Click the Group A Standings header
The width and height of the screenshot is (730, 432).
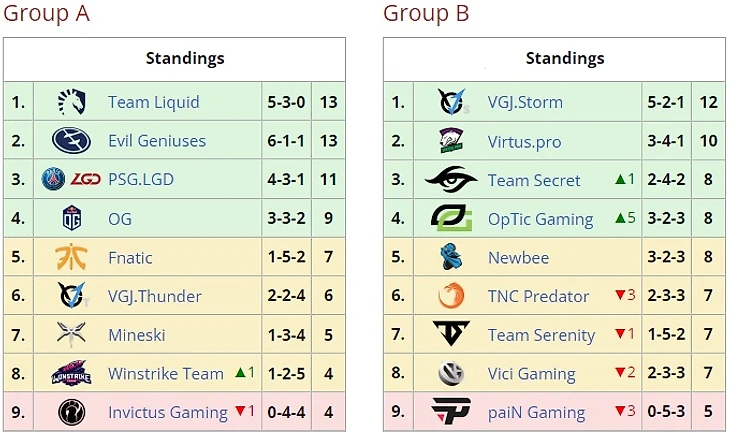(x=185, y=58)
